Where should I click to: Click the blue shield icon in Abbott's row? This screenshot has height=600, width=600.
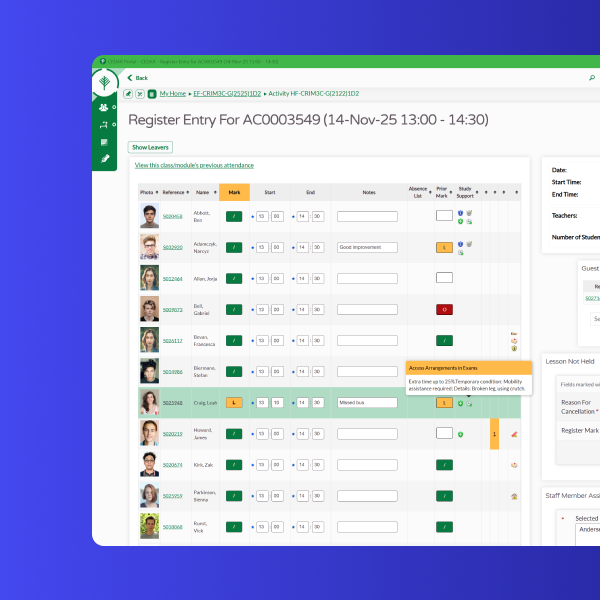[460, 212]
